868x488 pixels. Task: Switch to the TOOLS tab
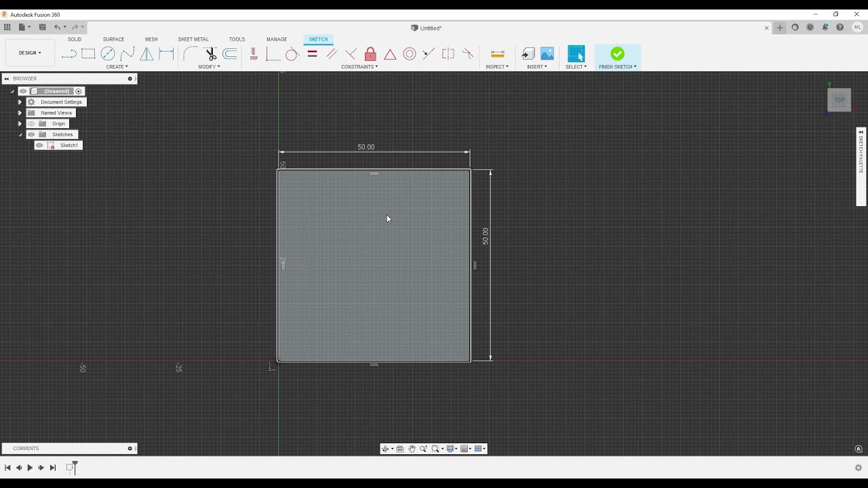tap(237, 39)
